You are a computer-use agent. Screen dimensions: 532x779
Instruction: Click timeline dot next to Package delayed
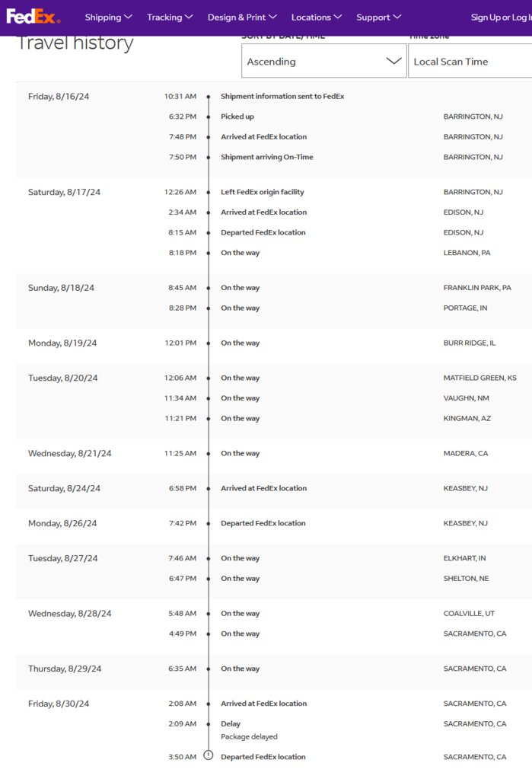coord(208,724)
